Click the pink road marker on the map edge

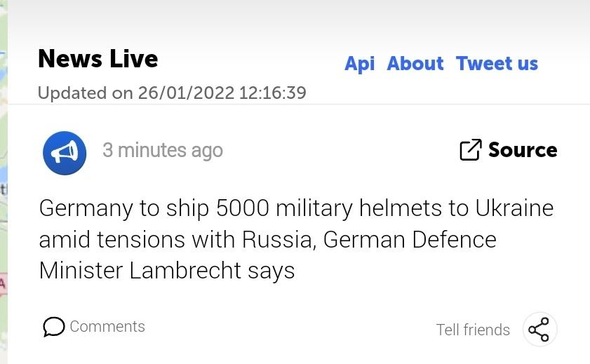pyautogui.click(x=2, y=283)
